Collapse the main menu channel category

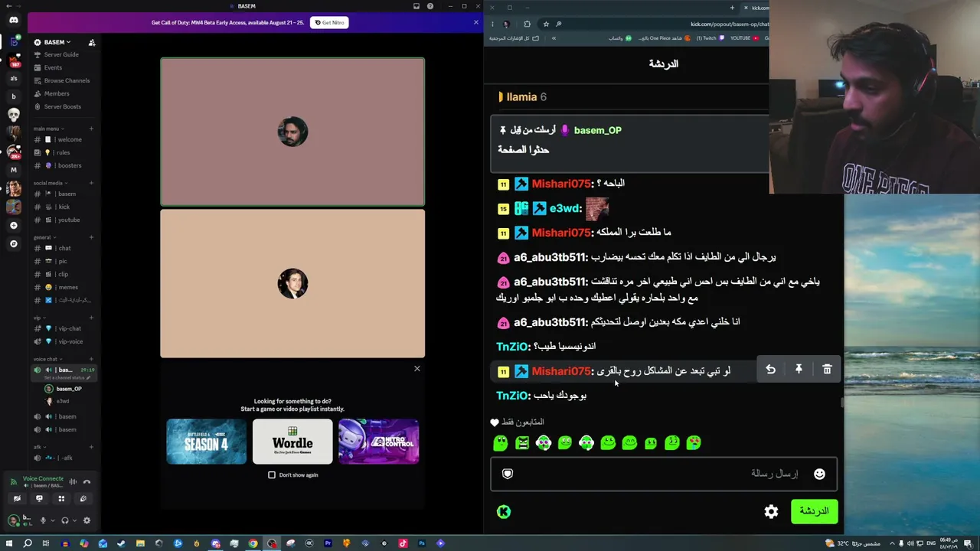coord(48,129)
